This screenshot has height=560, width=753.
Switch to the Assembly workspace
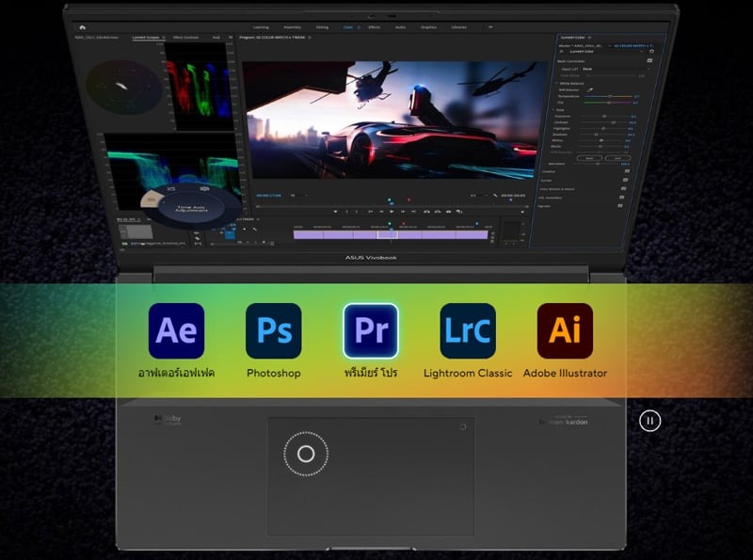click(292, 27)
